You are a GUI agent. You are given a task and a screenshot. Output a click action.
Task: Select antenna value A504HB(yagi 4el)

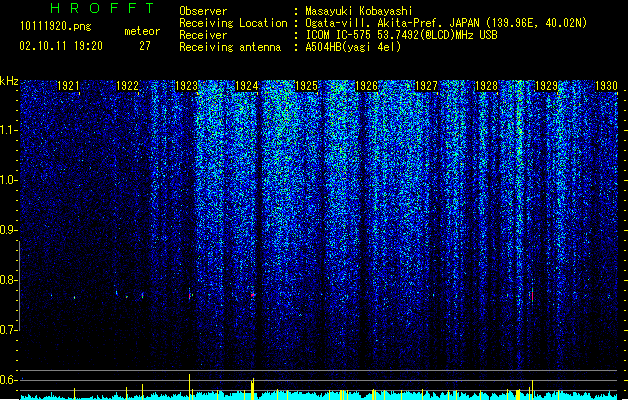pyautogui.click(x=353, y=47)
